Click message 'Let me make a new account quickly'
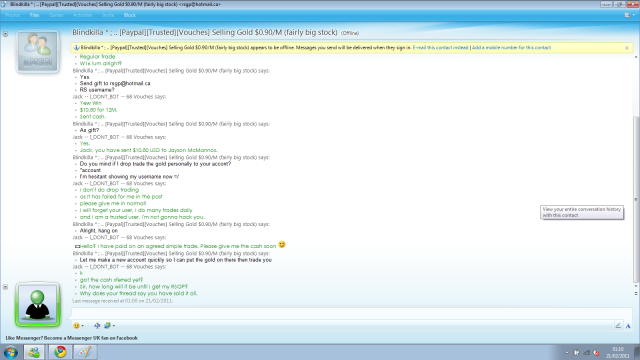The image size is (640, 360). pyautogui.click(x=176, y=260)
